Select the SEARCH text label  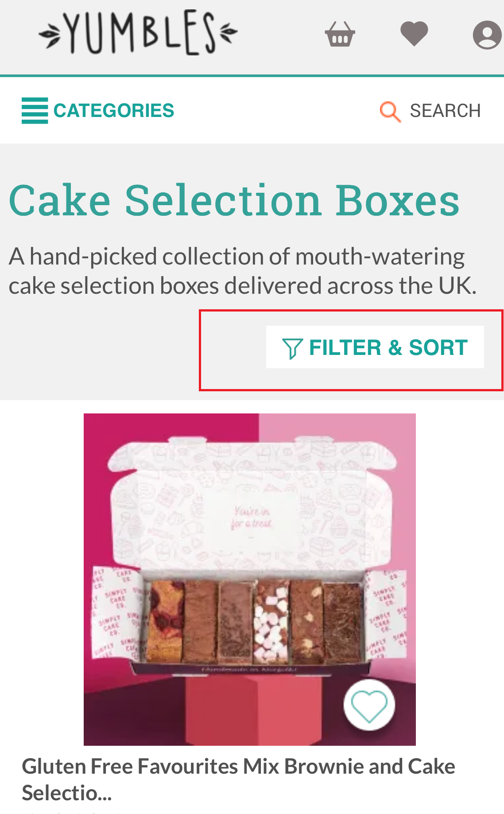tap(445, 111)
